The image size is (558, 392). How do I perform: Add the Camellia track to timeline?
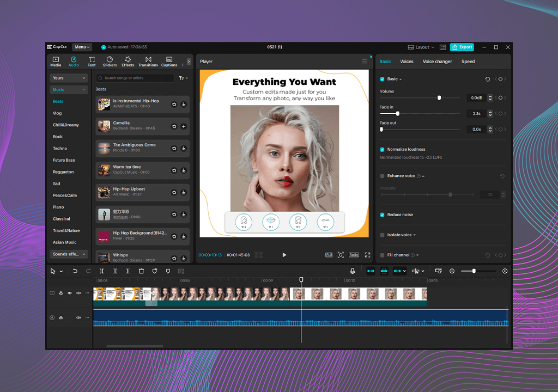(184, 126)
